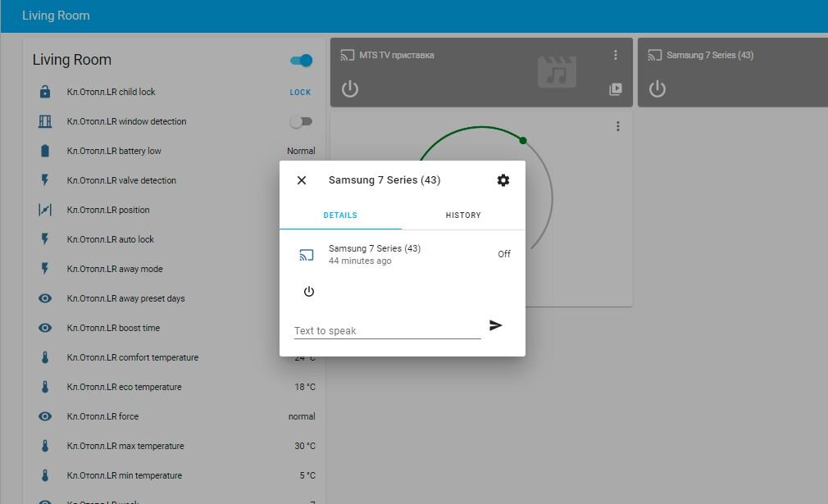Click 'Кл.Отопл.LR min temperature' label
Screen dimensions: 828x504
pos(124,475)
